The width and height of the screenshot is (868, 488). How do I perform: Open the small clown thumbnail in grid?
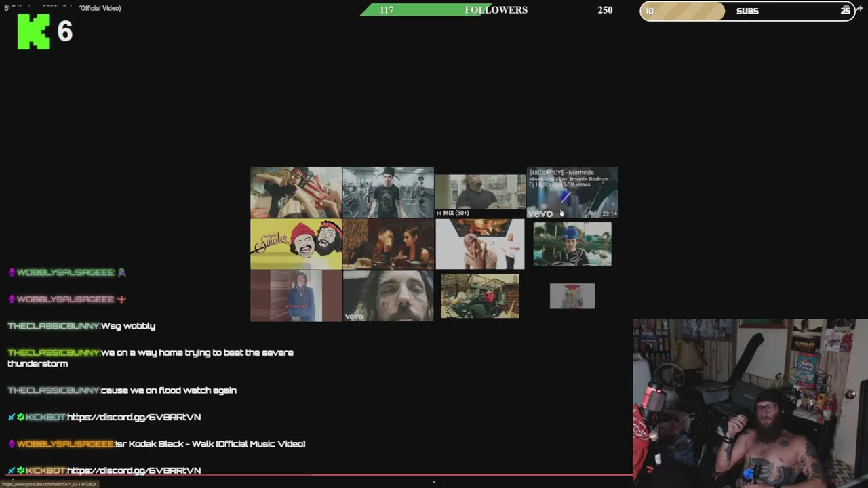[x=572, y=296]
